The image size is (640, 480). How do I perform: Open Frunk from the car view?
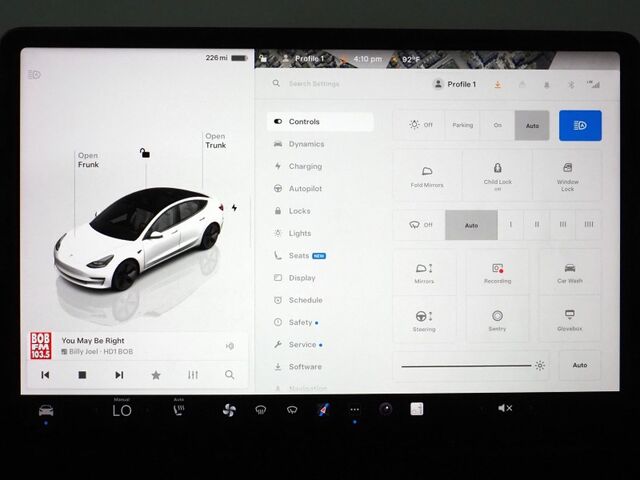tap(88, 160)
